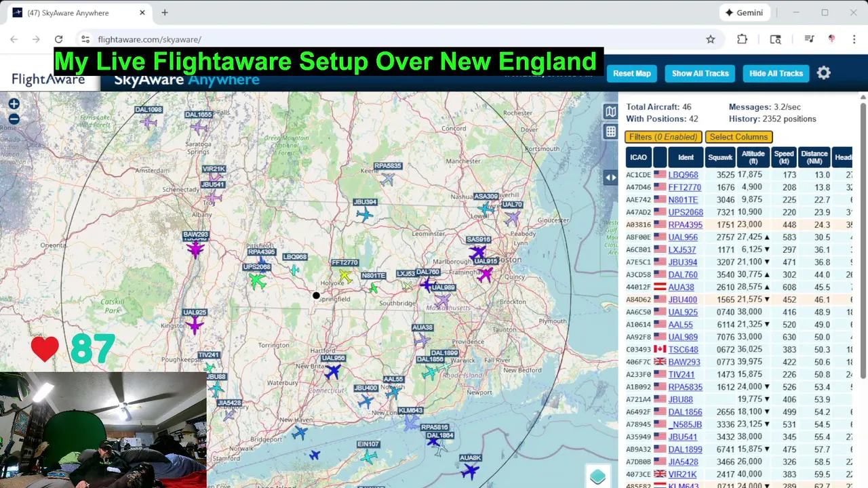
Task: Select the UAL956 blue aircraft on map
Action: point(332,371)
